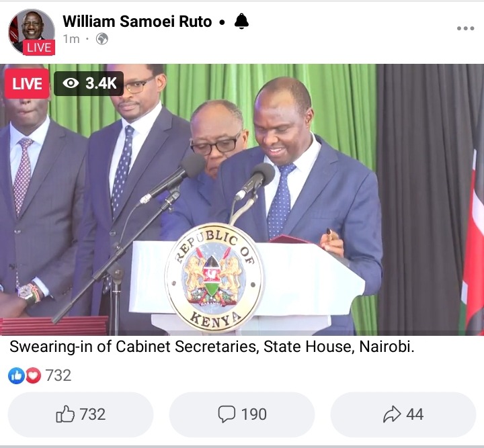Click the thumbs-up outline icon
484x448 pixels.
[65, 414]
